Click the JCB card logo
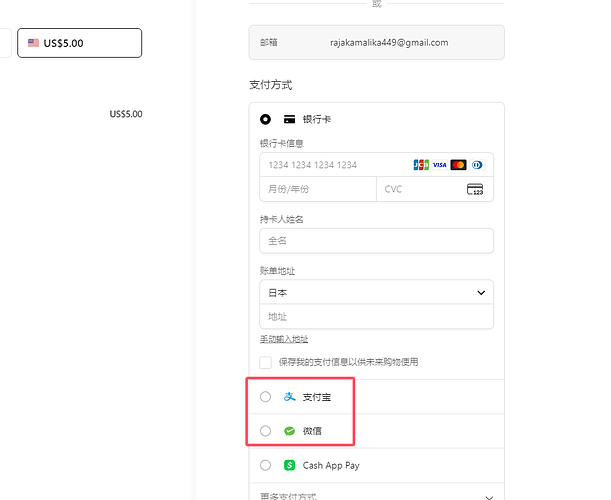The height and width of the screenshot is (500, 611). [421, 165]
